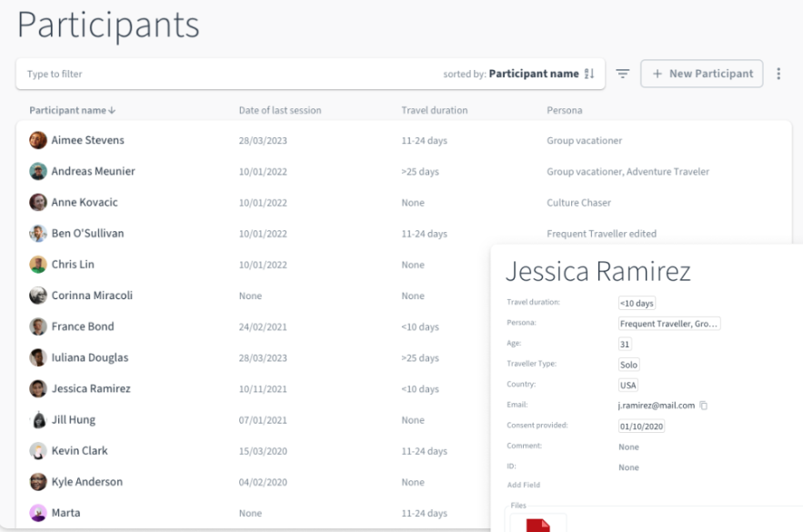Screen dimensions: 803x532
Task: Click Marta's purple avatar icon
Action: click(38, 513)
